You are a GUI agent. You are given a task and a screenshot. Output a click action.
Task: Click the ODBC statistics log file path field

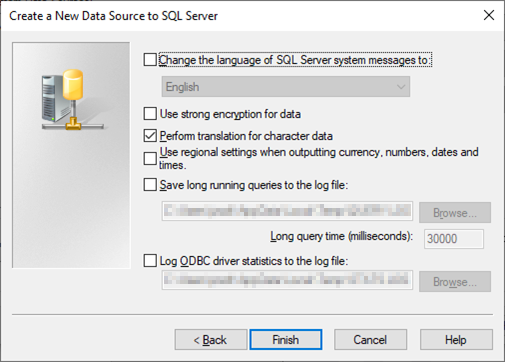pyautogui.click(x=287, y=280)
